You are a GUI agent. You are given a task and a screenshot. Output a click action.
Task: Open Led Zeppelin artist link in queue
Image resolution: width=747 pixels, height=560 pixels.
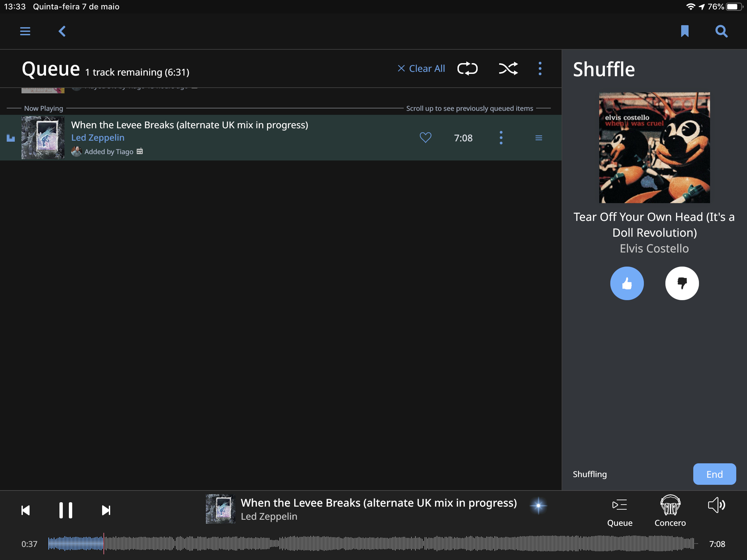[x=98, y=138]
